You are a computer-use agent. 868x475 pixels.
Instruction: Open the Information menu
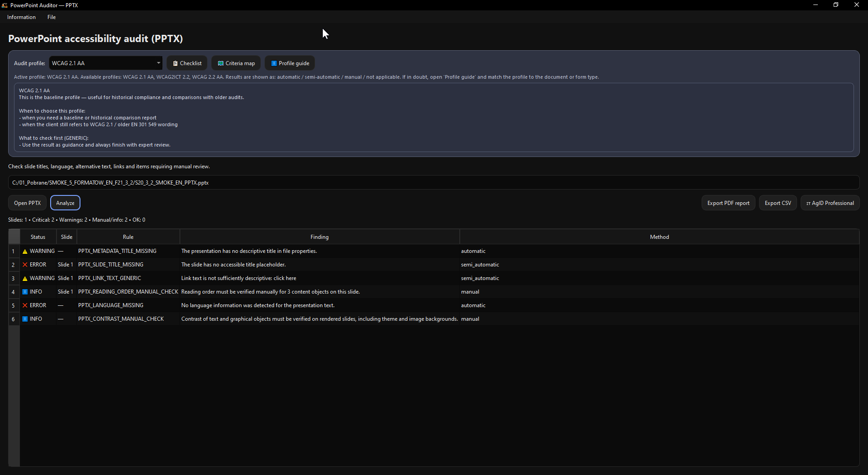(21, 17)
